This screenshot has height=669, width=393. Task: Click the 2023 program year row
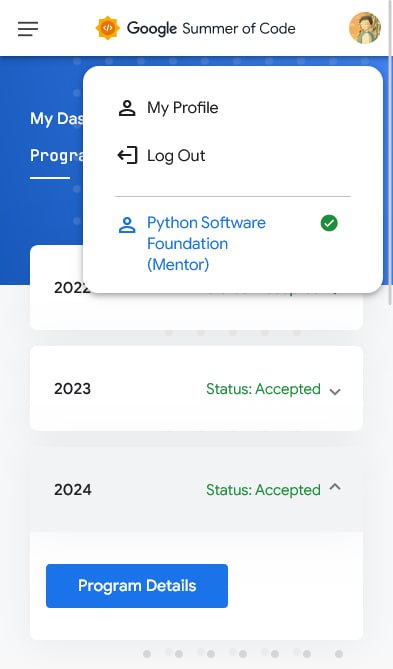(196, 389)
